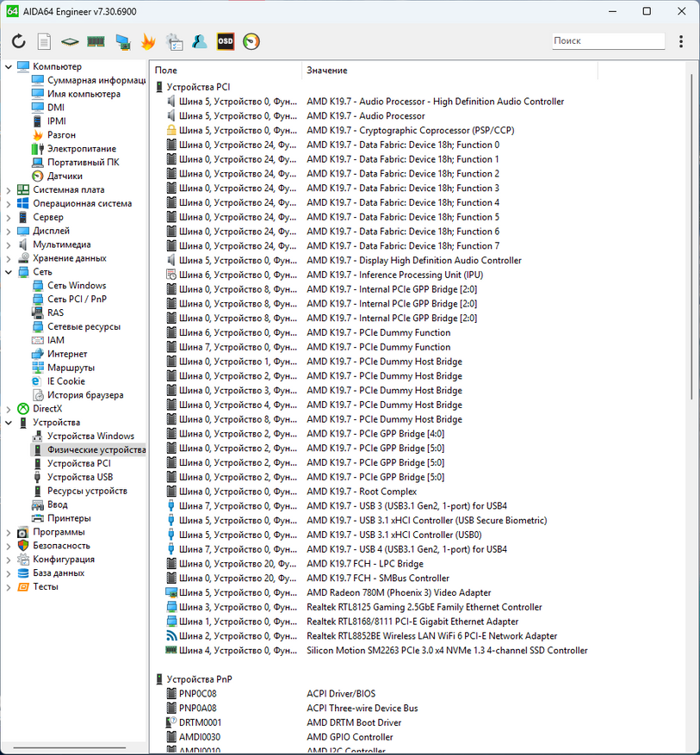This screenshot has width=700, height=755.
Task: Select Computer name tree item
Action: [x=76, y=94]
